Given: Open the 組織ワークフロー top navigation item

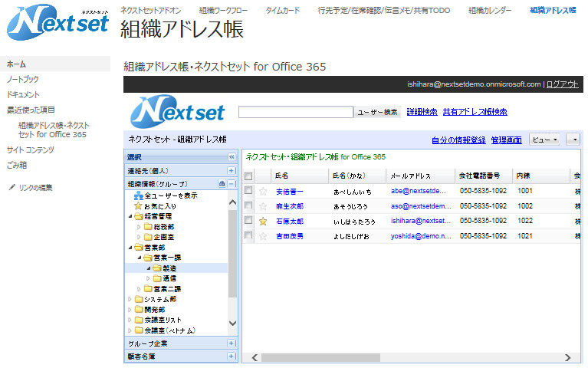Looking at the screenshot, I should pos(224,10).
